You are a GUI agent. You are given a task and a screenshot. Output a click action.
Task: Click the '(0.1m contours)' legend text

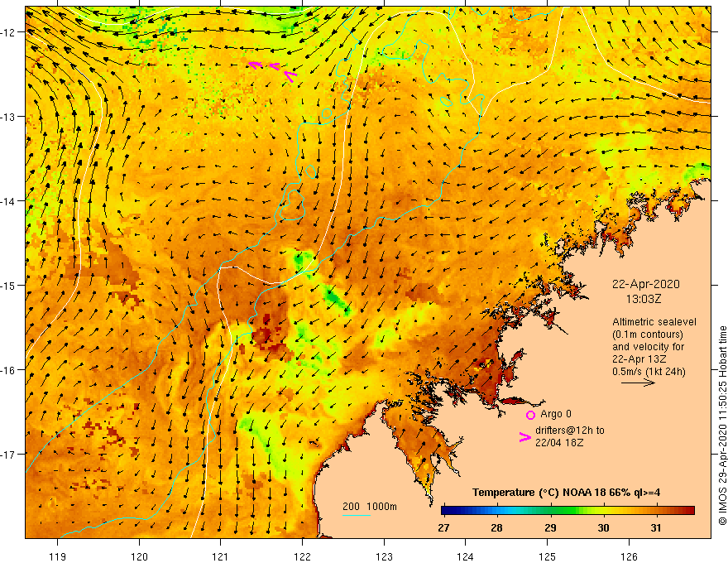pyautogui.click(x=648, y=334)
